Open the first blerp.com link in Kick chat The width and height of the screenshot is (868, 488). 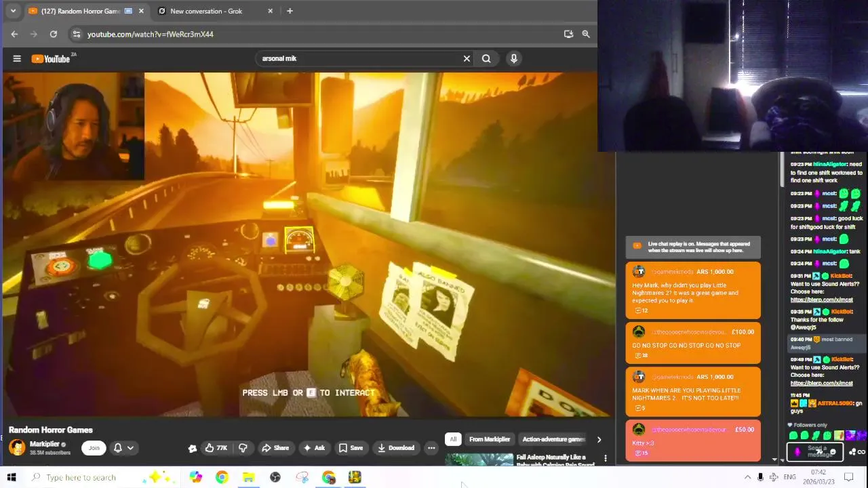coord(821,300)
